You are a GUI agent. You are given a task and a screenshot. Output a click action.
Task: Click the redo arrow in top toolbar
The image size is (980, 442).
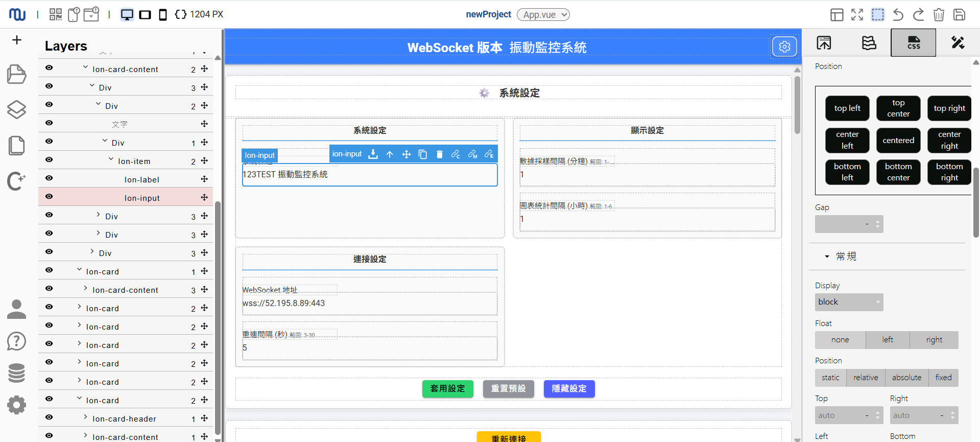point(918,15)
